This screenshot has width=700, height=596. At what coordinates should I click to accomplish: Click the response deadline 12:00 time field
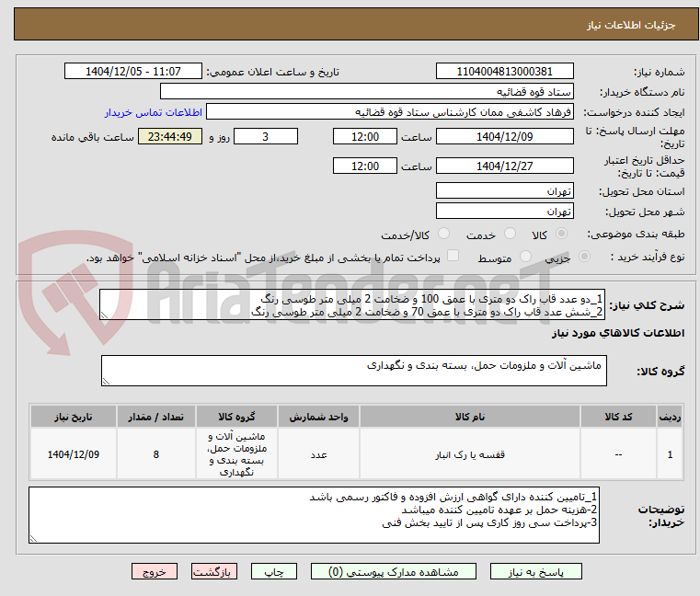[365, 136]
